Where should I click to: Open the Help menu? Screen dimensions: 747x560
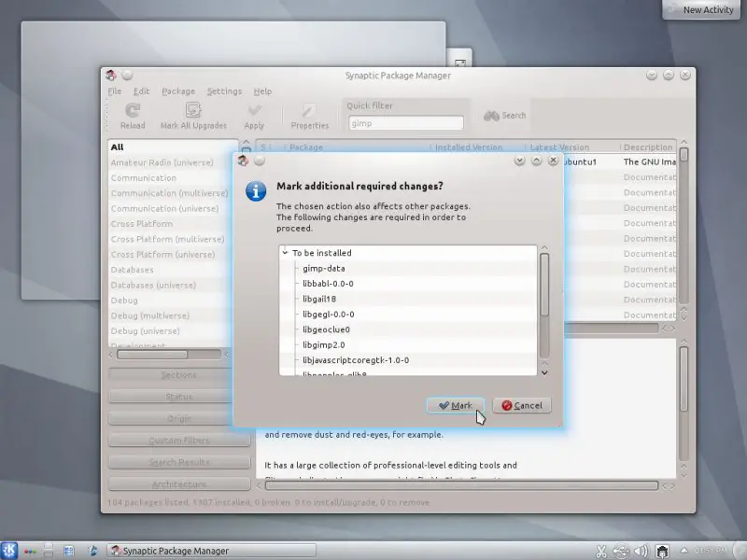(x=262, y=91)
